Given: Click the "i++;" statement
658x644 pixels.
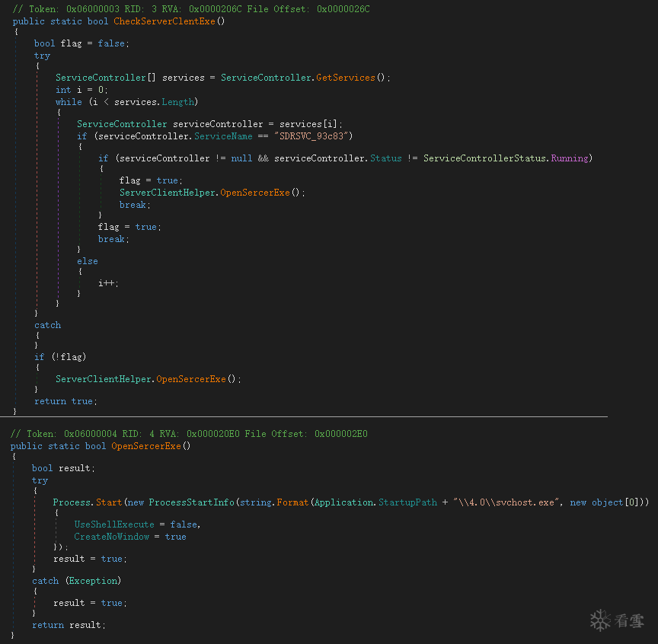Looking at the screenshot, I should click(x=108, y=283).
